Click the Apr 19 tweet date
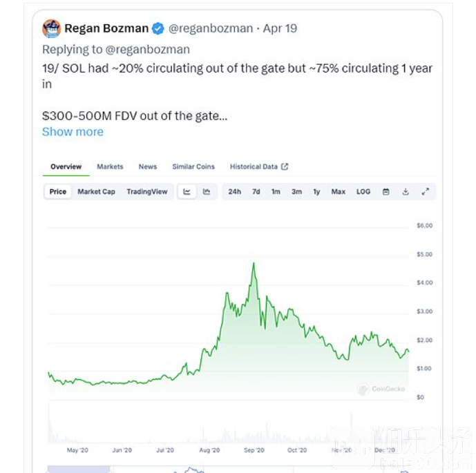This screenshot has width=476, height=473. [280, 28]
